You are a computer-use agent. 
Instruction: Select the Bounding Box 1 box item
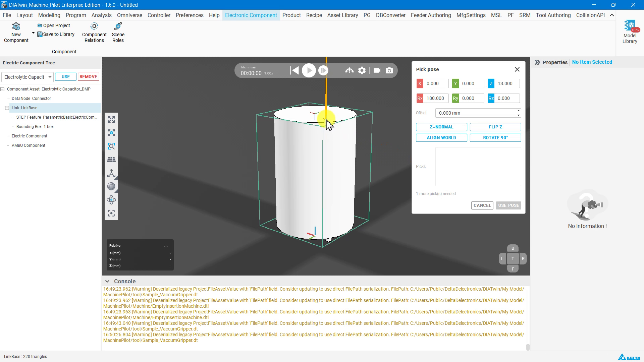pos(35,127)
